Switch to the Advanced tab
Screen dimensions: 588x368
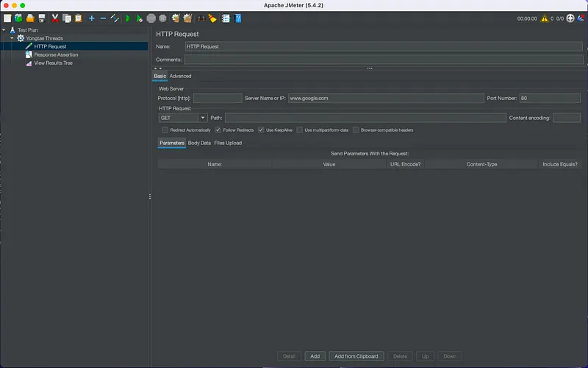click(180, 76)
